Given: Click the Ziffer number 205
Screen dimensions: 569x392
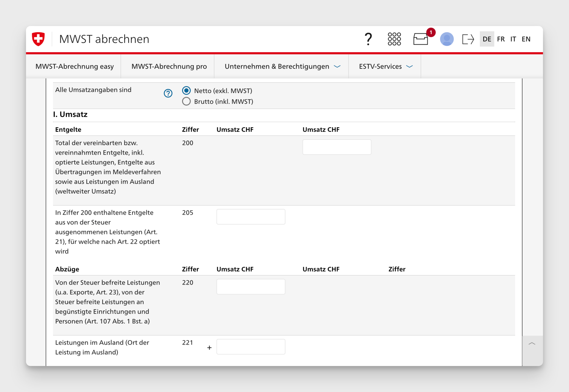Looking at the screenshot, I should (188, 213).
